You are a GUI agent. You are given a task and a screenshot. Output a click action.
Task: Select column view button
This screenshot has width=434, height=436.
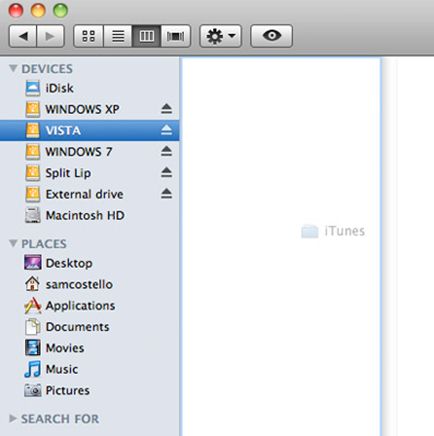coord(147,36)
